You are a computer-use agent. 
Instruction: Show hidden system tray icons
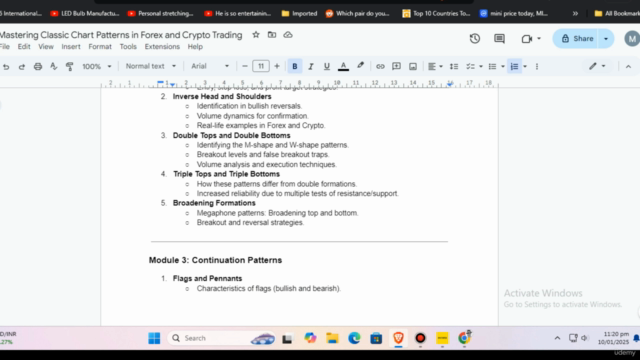[x=557, y=338]
